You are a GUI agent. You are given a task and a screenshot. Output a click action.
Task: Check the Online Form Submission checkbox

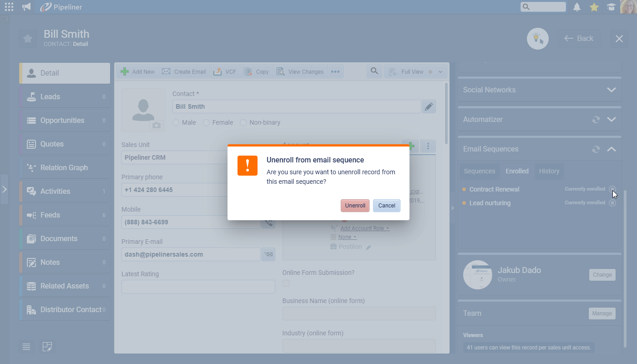tap(286, 283)
